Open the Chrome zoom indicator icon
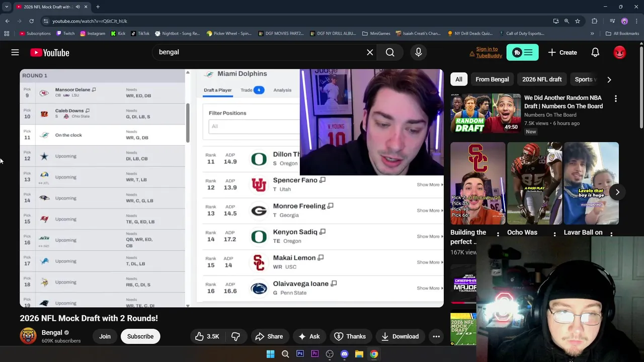644x362 pixels. pyautogui.click(x=567, y=21)
